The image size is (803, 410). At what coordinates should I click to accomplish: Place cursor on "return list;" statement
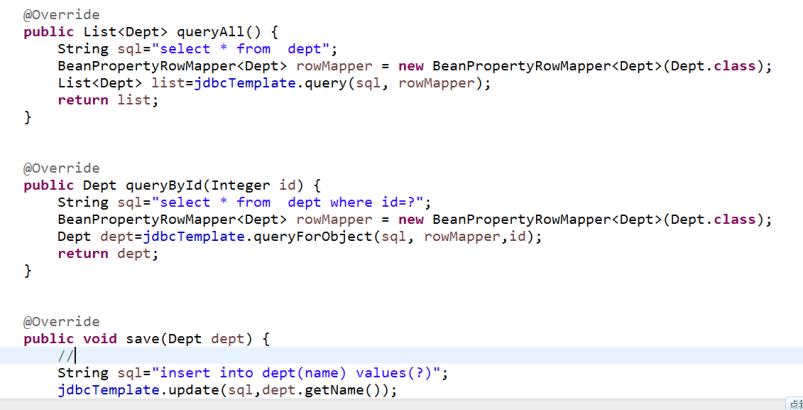tap(108, 100)
